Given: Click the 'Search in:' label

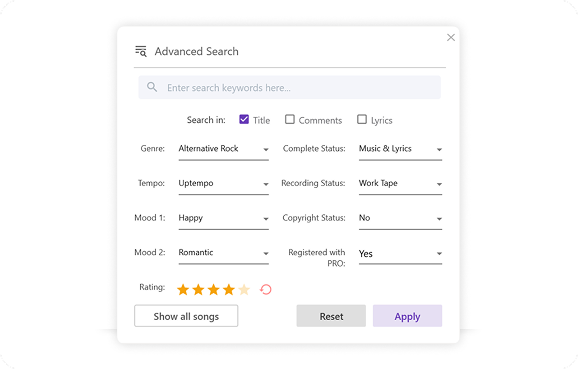Looking at the screenshot, I should click(206, 120).
